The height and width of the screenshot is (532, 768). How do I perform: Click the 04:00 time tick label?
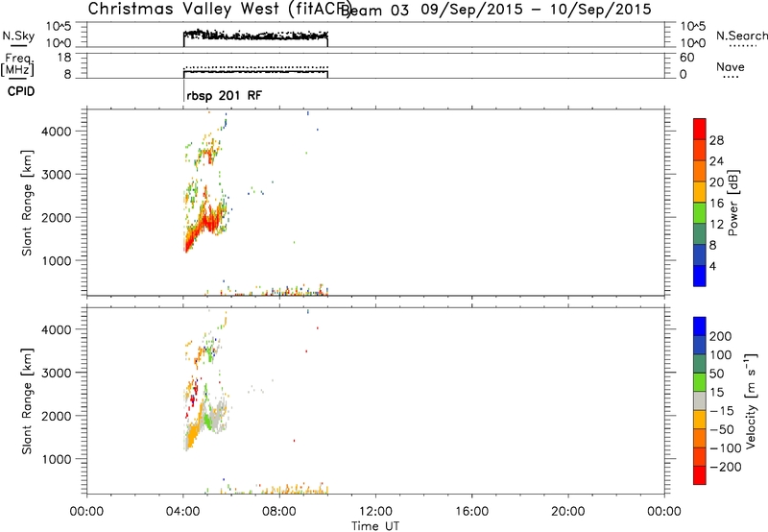[x=182, y=512]
